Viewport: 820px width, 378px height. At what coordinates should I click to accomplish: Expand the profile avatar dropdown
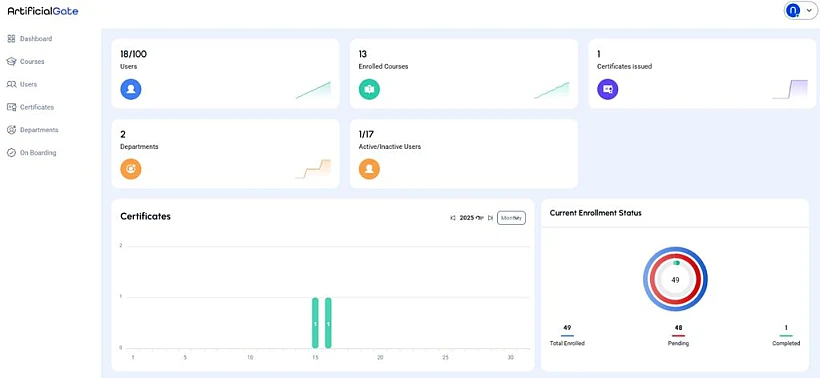click(x=799, y=10)
